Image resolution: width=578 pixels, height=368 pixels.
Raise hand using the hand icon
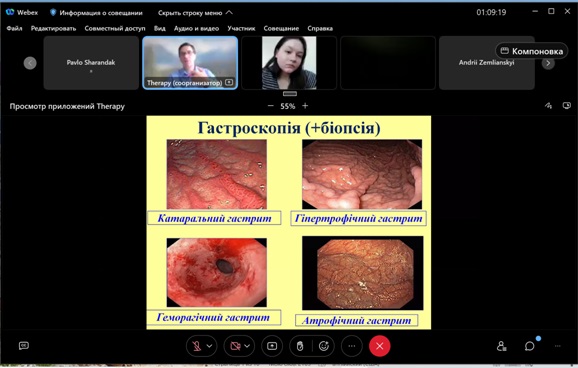(x=300, y=346)
